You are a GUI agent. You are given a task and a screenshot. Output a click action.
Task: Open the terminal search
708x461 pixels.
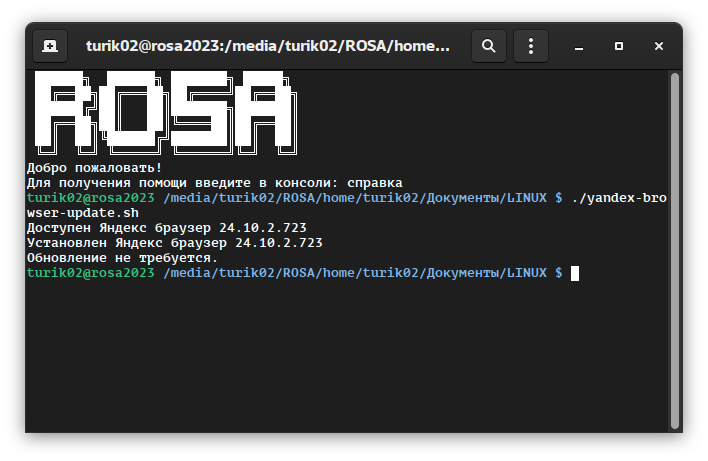click(x=489, y=46)
